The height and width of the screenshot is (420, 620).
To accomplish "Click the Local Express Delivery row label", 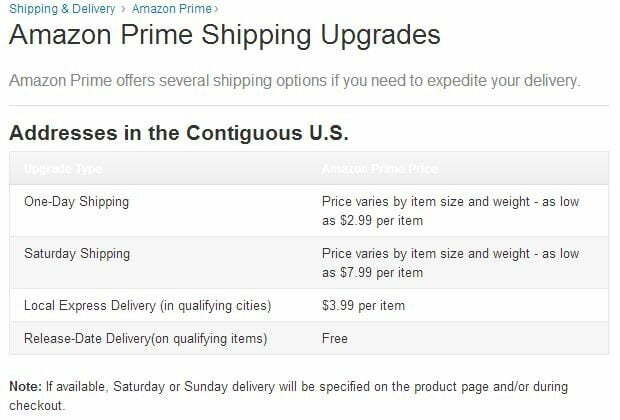I will [x=147, y=306].
